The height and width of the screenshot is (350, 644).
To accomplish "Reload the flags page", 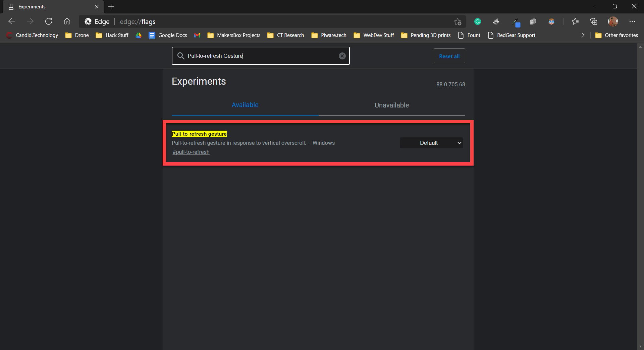I will [49, 21].
